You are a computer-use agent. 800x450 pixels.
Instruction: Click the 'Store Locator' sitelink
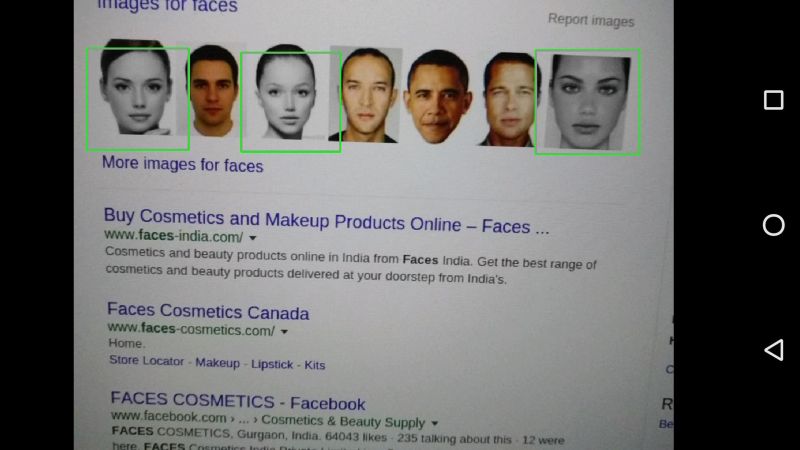(x=146, y=361)
